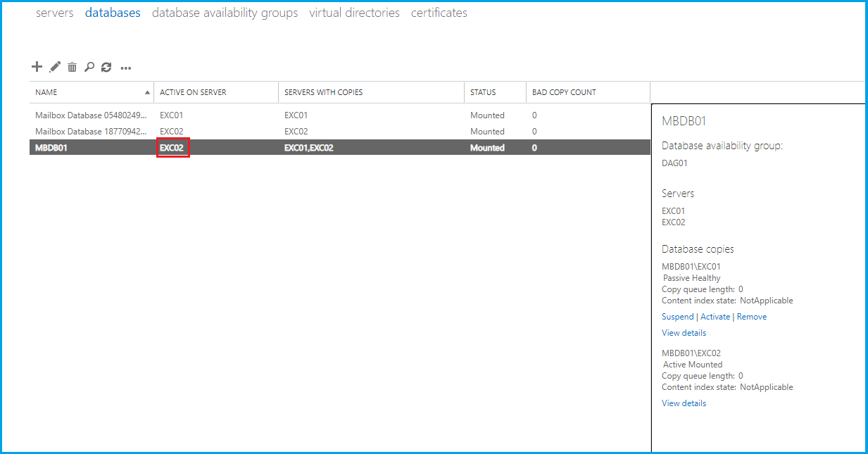
Task: Select the Mailbox Database 18770942 row
Action: (x=91, y=132)
